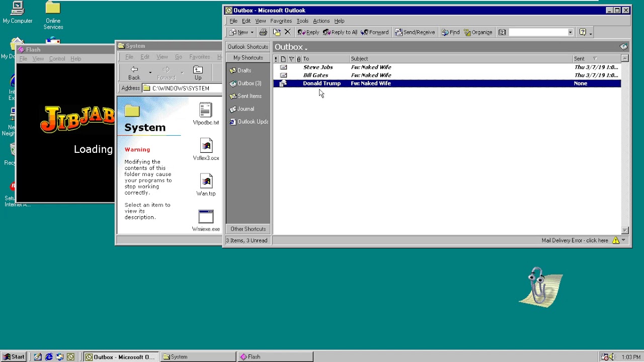Image resolution: width=644 pixels, height=362 pixels.
Task: Delete the selected message with the X icon
Action: pyautogui.click(x=288, y=32)
